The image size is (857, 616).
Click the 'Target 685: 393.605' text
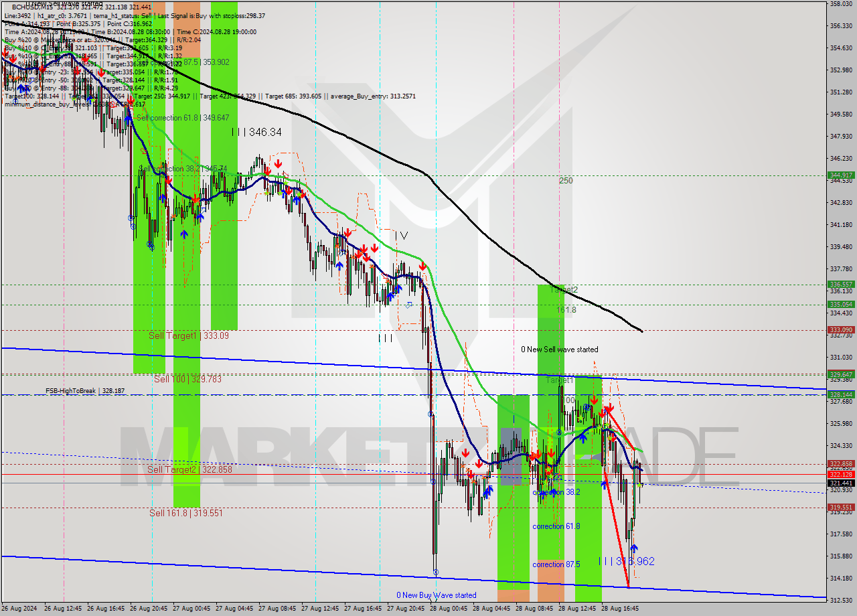[x=294, y=96]
